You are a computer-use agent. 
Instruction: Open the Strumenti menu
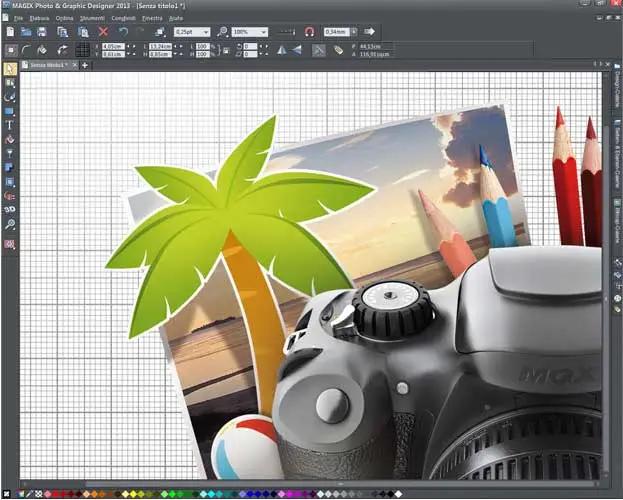pyautogui.click(x=92, y=18)
